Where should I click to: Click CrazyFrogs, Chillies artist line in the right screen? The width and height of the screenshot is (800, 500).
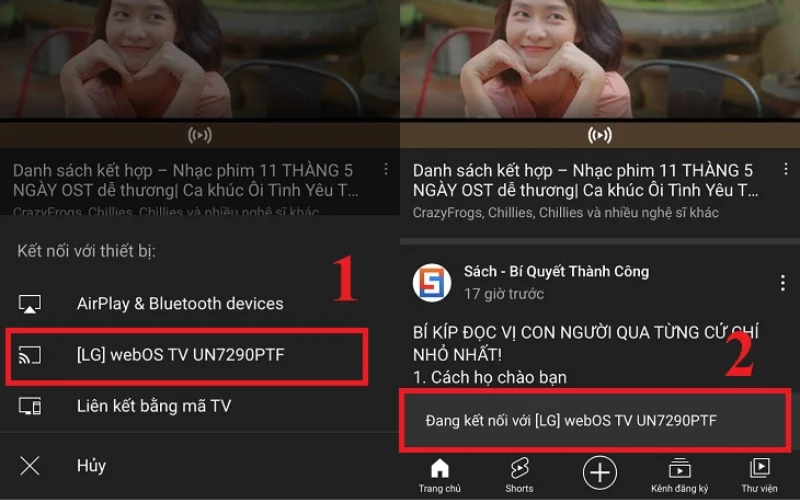tap(565, 213)
